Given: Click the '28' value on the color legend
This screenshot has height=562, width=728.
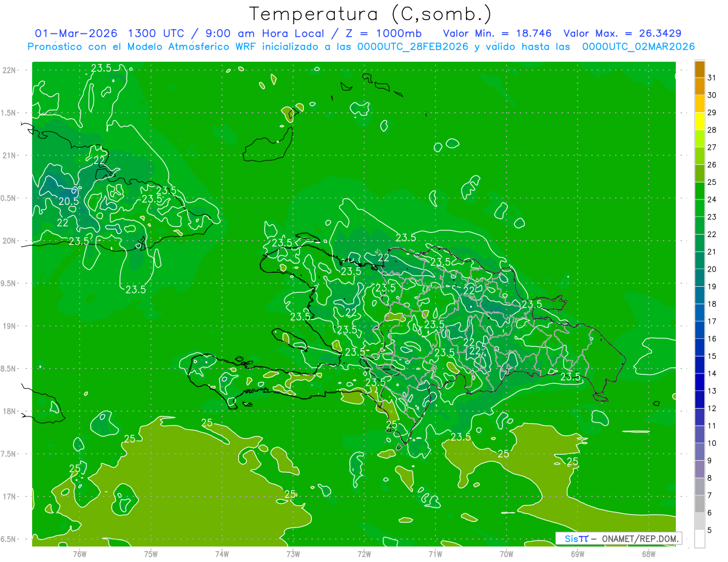Looking at the screenshot, I should point(712,130).
